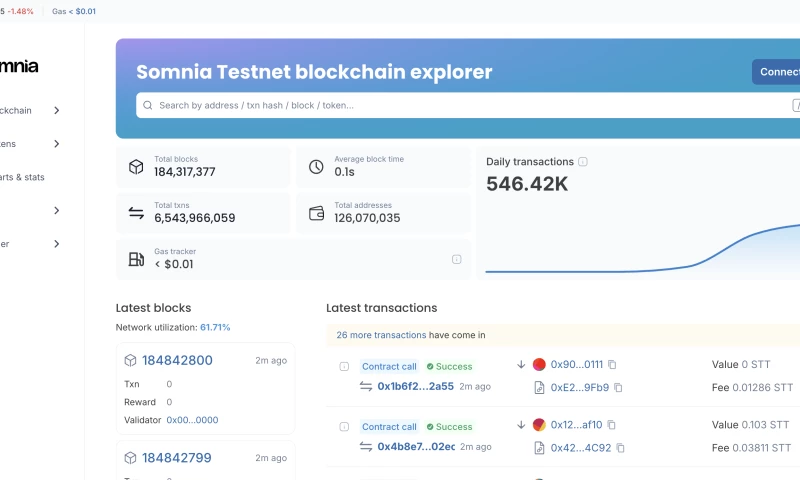
Task: Load the 26 more transactions link
Action: 381,335
